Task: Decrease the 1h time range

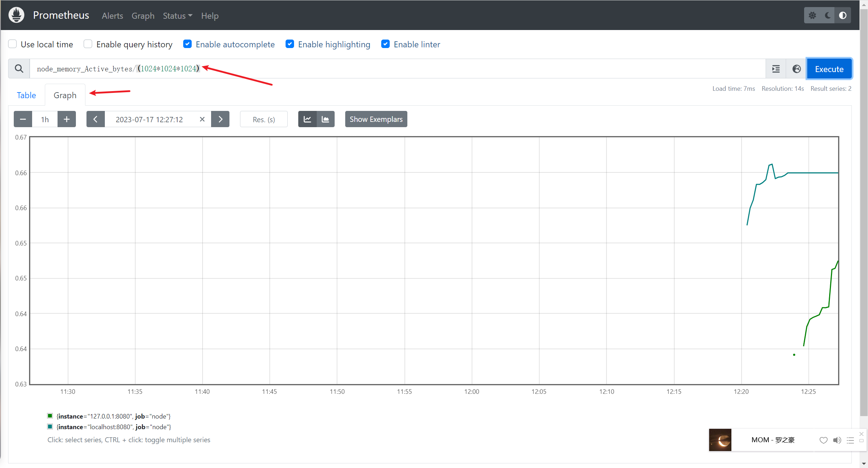Action: point(23,119)
